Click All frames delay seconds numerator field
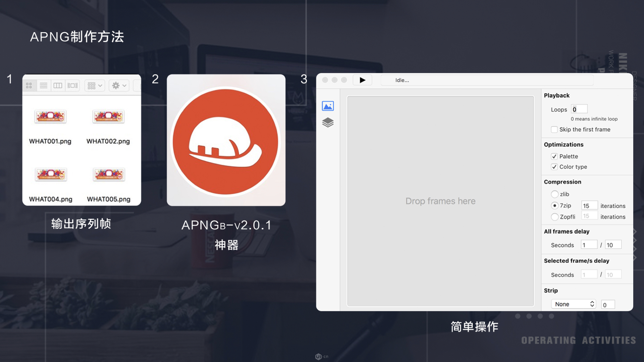Screen dimensions: 644x362 click(589, 245)
